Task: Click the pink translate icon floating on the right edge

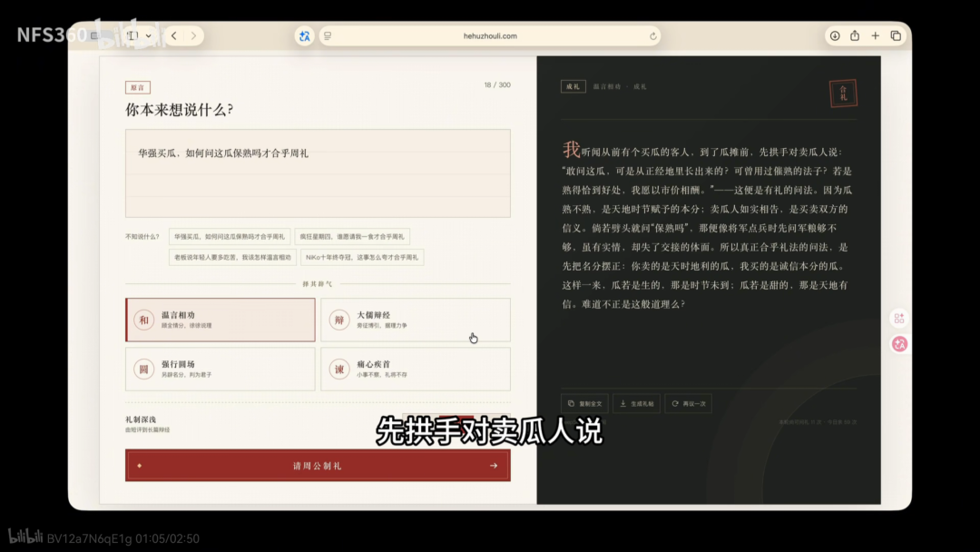Action: point(899,344)
